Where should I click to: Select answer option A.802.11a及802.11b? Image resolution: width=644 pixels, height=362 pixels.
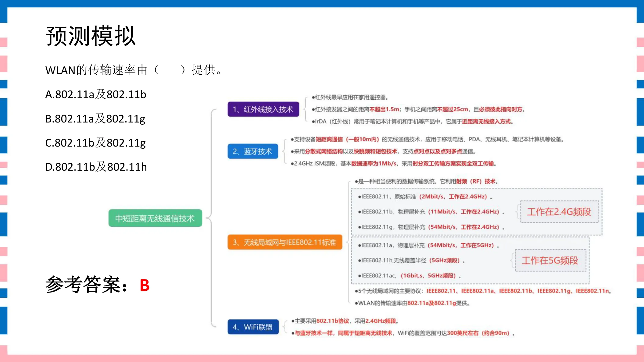pos(96,94)
